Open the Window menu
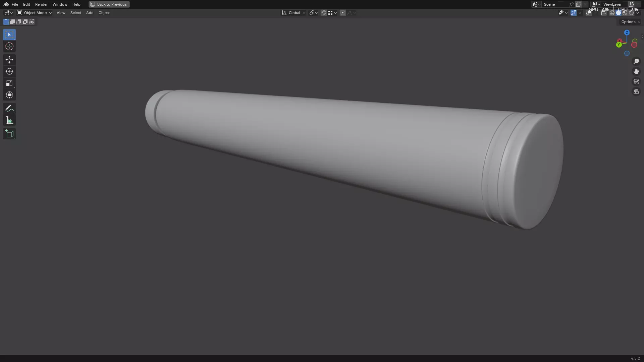Screen dimensions: 644x362 (60, 4)
